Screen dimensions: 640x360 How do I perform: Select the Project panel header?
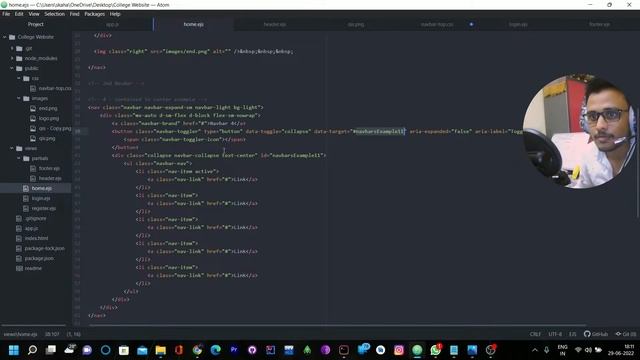pyautogui.click(x=36, y=24)
